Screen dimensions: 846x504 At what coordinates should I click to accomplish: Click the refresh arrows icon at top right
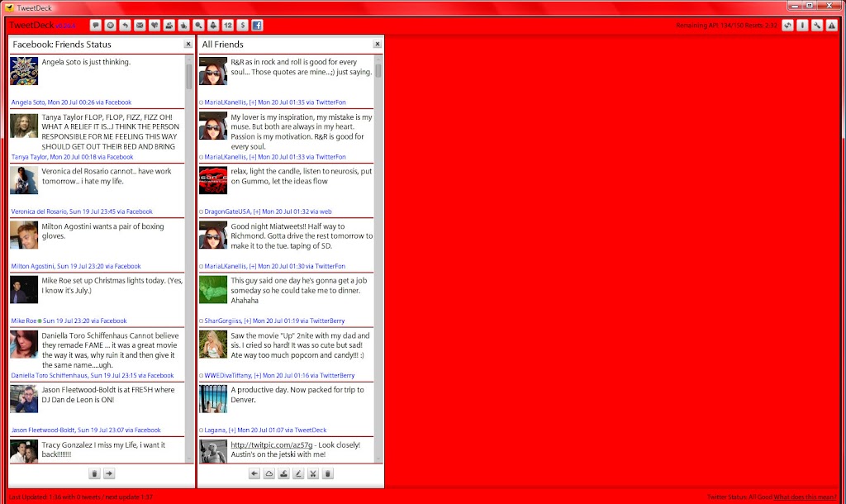point(787,26)
